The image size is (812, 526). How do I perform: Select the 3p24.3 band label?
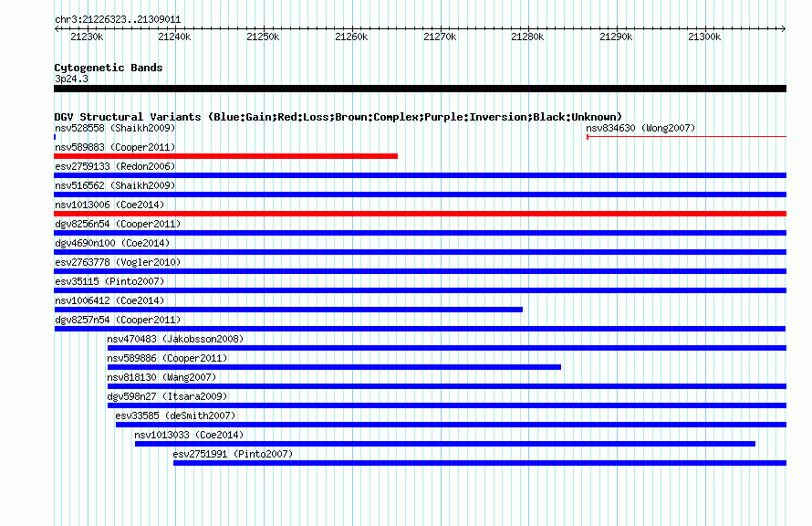71,79
